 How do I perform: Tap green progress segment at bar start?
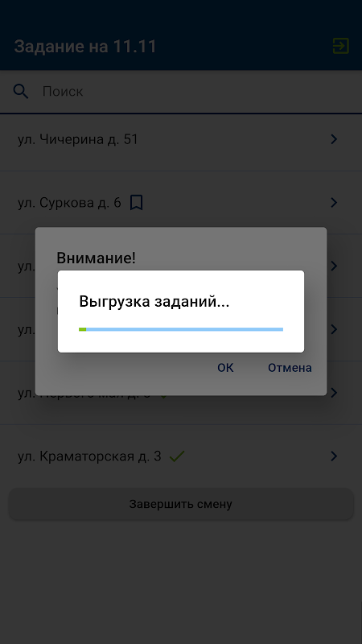[83, 329]
